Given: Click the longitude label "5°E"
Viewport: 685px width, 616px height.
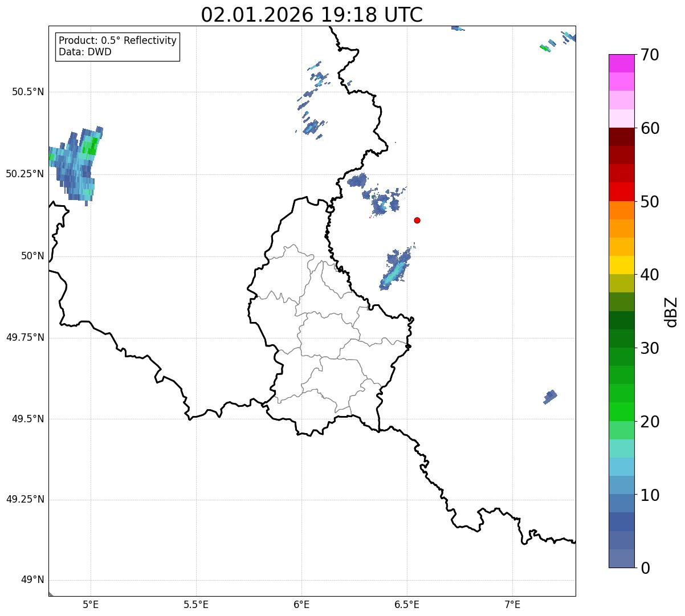Looking at the screenshot, I should (x=91, y=605).
